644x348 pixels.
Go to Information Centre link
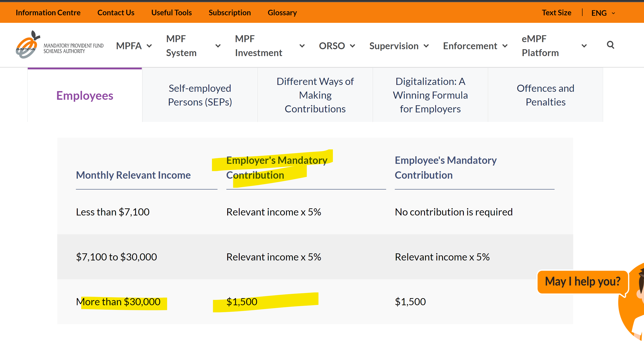point(48,12)
